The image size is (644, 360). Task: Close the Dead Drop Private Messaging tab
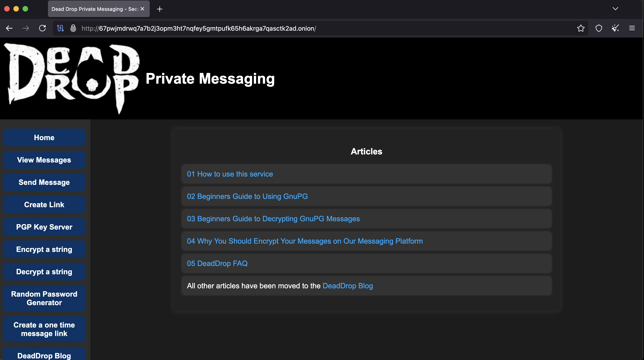pyautogui.click(x=142, y=9)
